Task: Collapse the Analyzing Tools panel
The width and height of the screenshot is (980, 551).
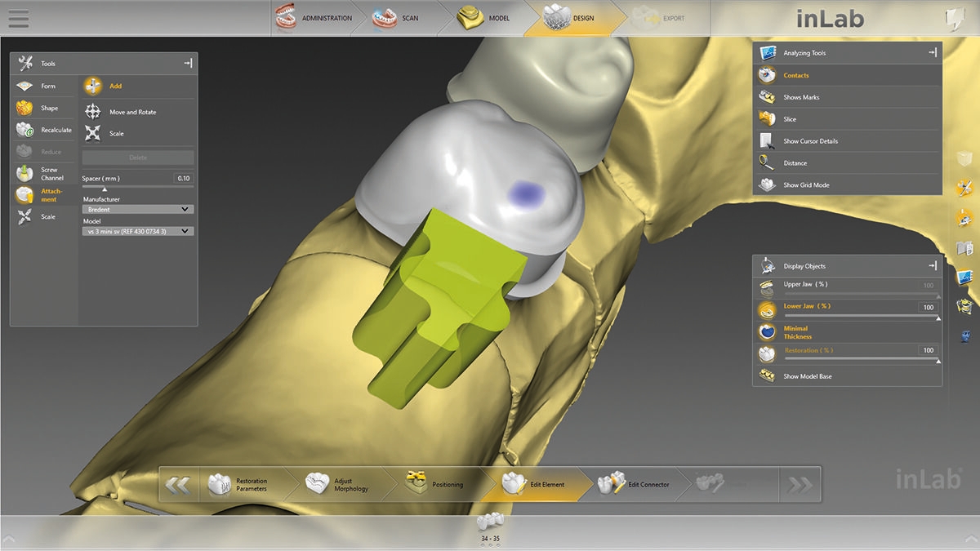Action: coord(933,53)
